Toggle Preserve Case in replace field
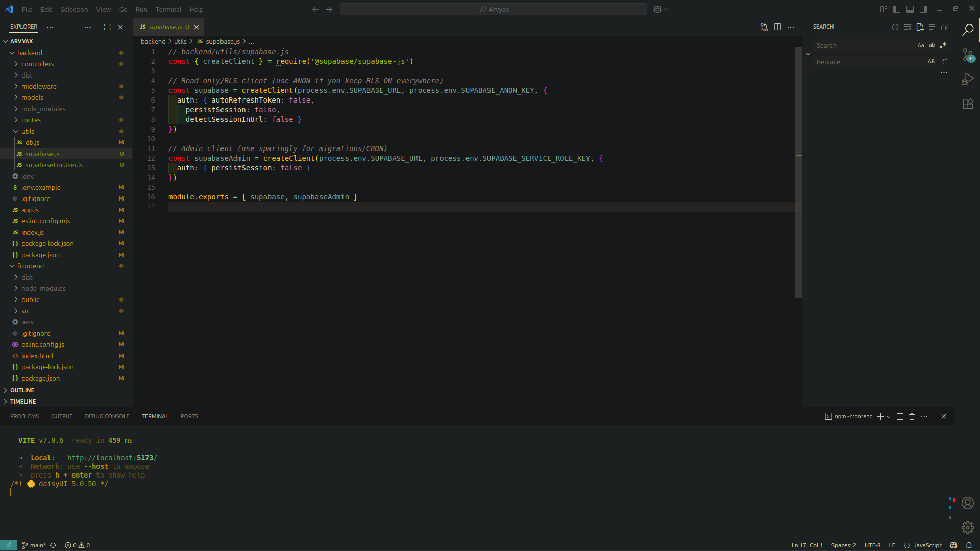Viewport: 980px width, 551px height. coord(931,62)
